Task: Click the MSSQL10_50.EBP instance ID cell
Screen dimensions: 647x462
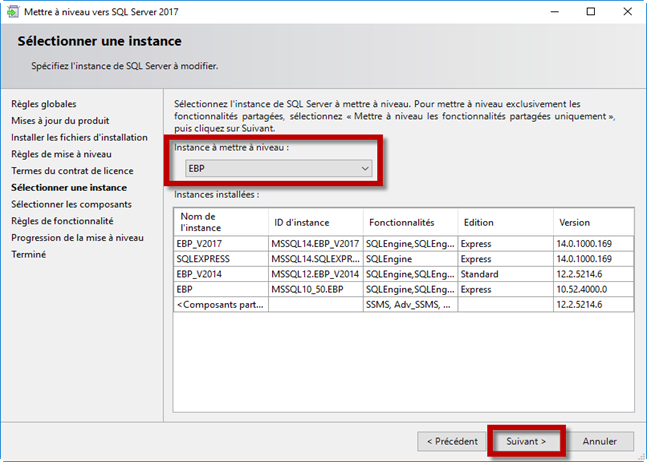Action: tap(316, 290)
